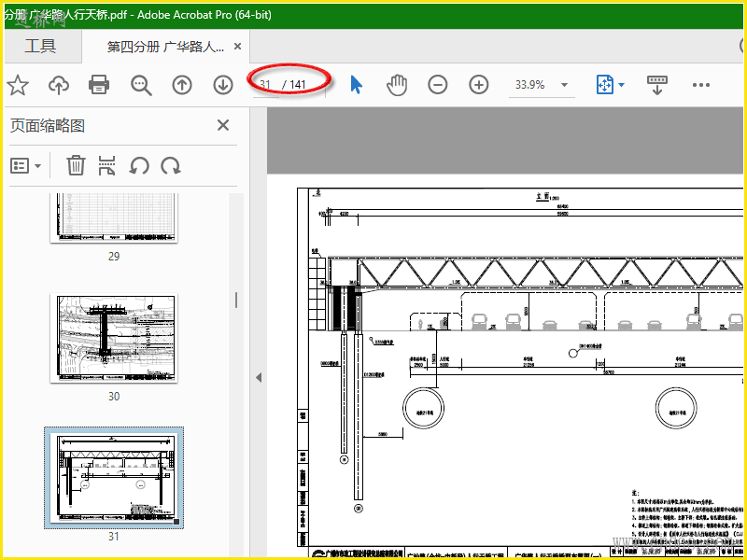This screenshot has height=560, width=747.
Task: Click the cloud upload icon
Action: pyautogui.click(x=59, y=85)
